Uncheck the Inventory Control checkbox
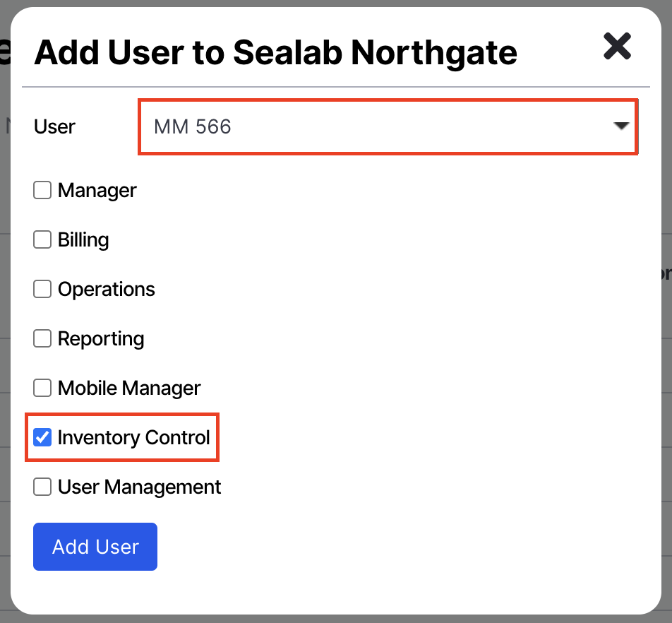This screenshot has width=672, height=623. 42,437
